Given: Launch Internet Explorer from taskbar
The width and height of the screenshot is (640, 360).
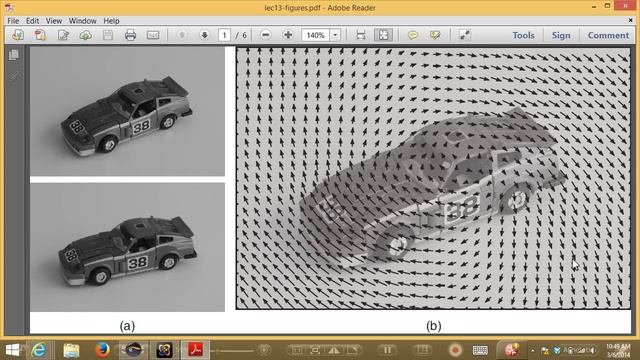Looking at the screenshot, I should pos(39,350).
